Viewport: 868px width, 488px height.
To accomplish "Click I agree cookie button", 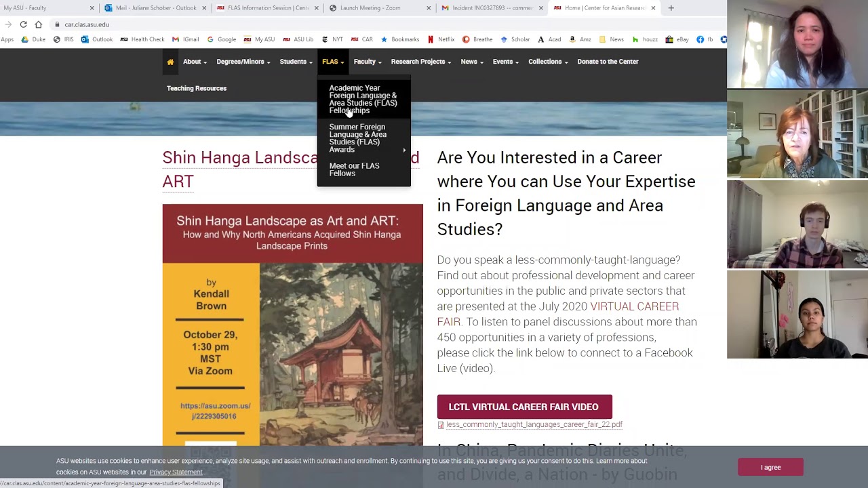I will tap(770, 467).
